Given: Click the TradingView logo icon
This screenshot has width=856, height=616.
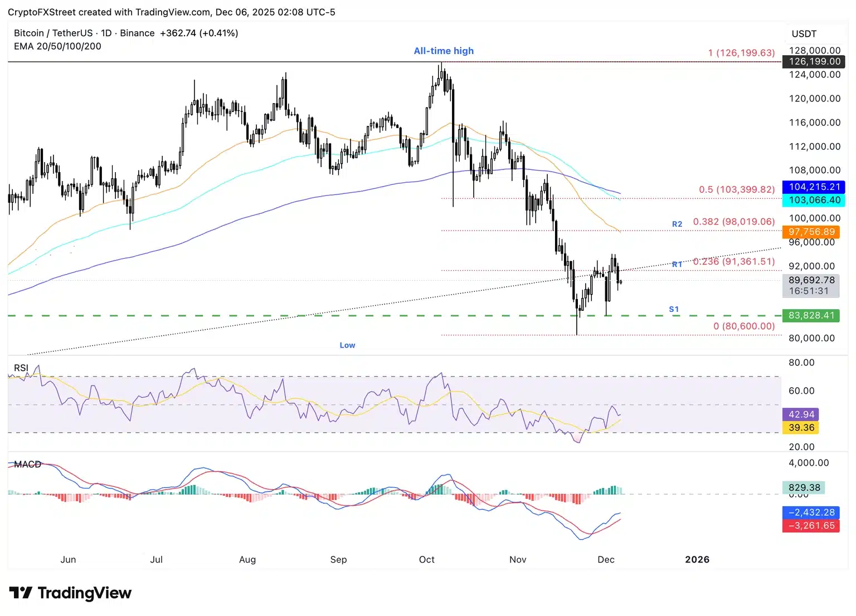Looking at the screenshot, I should (21, 593).
